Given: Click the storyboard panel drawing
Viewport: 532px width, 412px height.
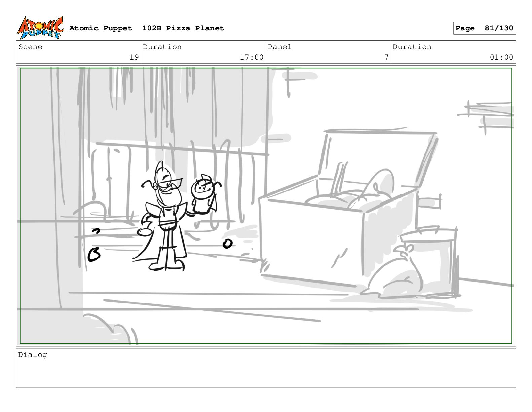Looking at the screenshot, I should point(266,206).
